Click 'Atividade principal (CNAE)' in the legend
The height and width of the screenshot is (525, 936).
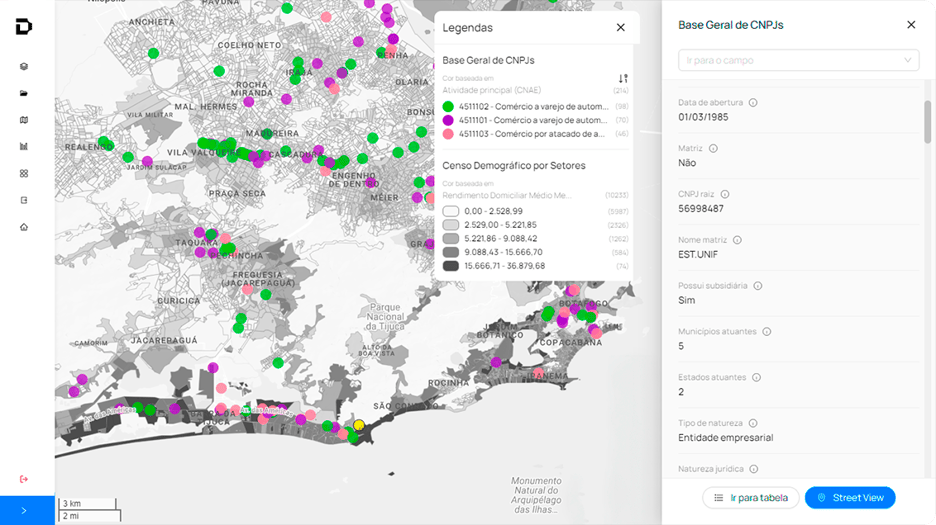tap(492, 90)
